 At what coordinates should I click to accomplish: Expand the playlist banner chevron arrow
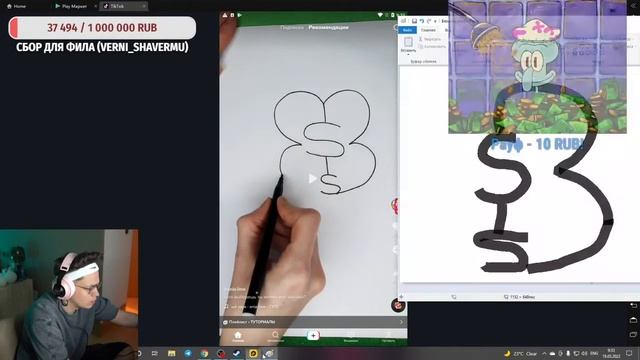(x=401, y=322)
